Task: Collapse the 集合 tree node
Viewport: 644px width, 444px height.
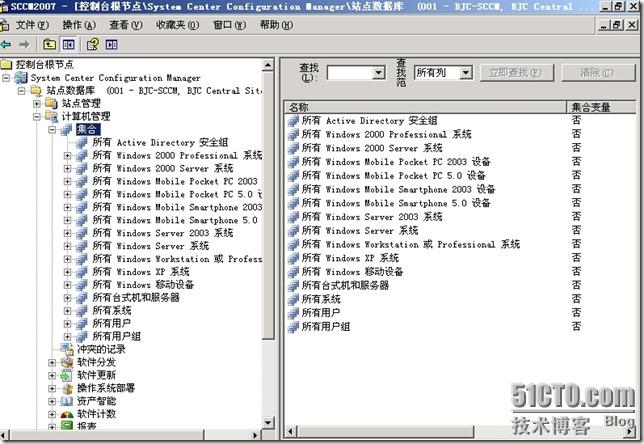Action: pos(52,130)
